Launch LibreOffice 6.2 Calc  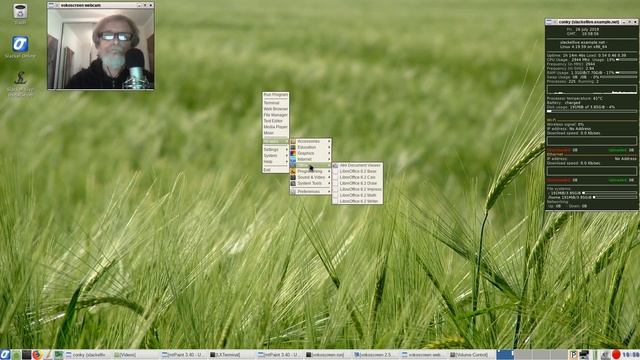pos(357,178)
